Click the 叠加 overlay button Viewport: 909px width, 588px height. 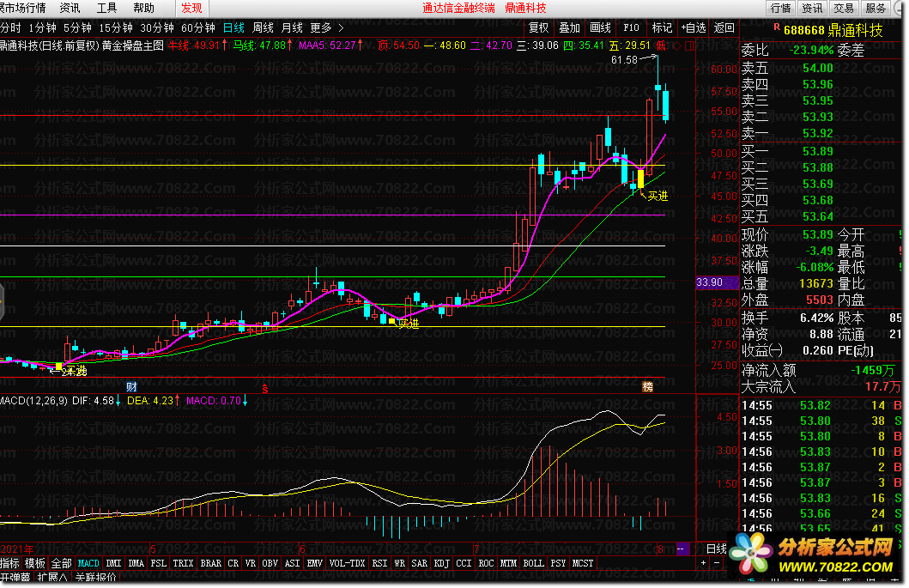[569, 27]
